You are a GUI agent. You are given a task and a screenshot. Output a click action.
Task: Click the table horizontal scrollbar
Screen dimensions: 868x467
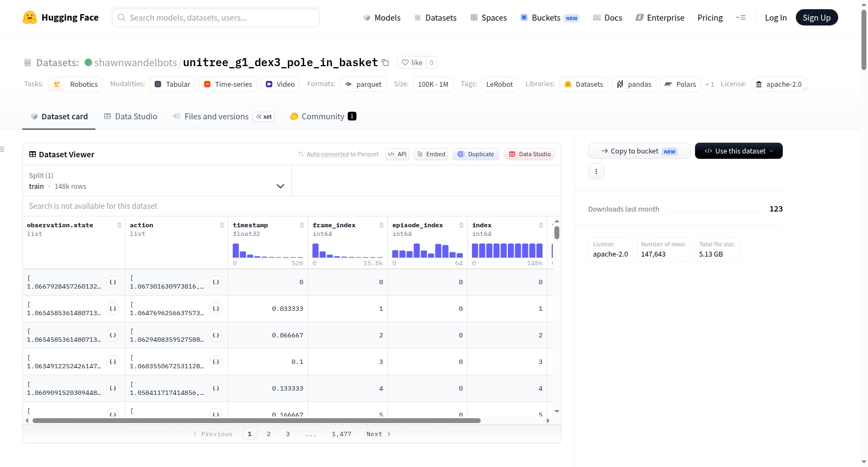[257, 420]
